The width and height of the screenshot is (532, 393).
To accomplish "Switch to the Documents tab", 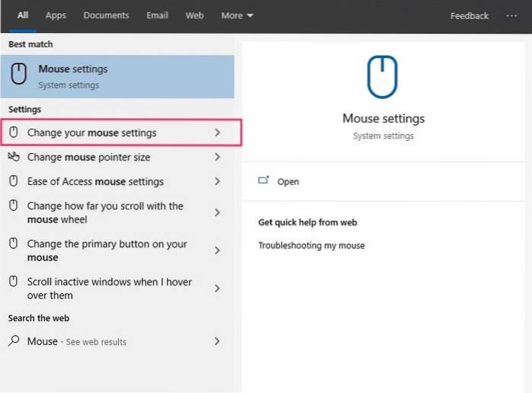I will coord(106,16).
